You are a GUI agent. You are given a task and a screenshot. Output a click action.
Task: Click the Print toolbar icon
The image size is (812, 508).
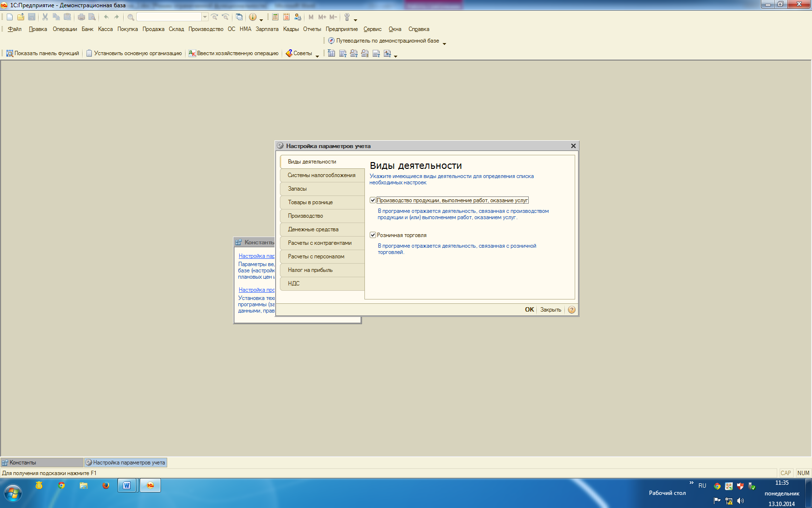(81, 17)
